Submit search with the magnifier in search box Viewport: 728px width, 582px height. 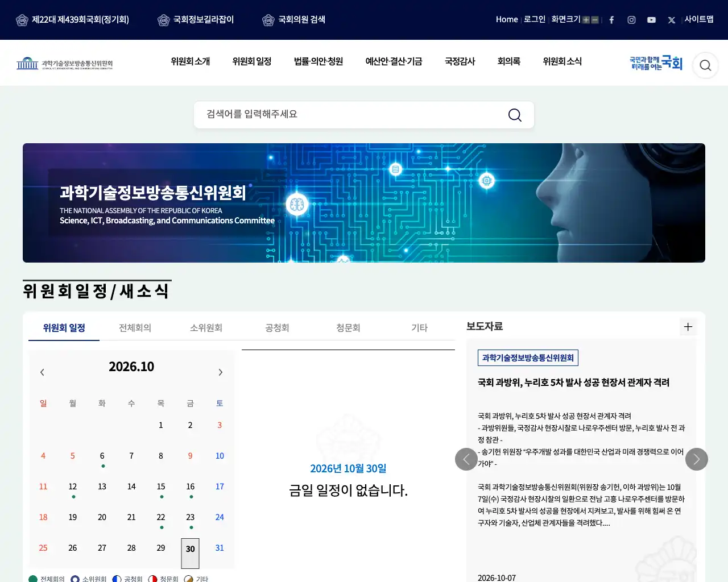click(x=515, y=115)
